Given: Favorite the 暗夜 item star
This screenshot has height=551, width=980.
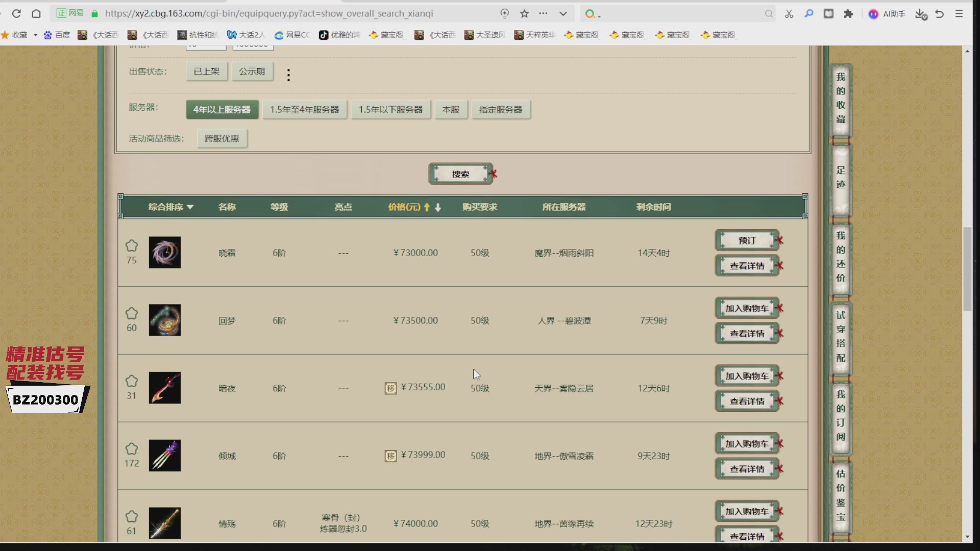Looking at the screenshot, I should coord(132,382).
